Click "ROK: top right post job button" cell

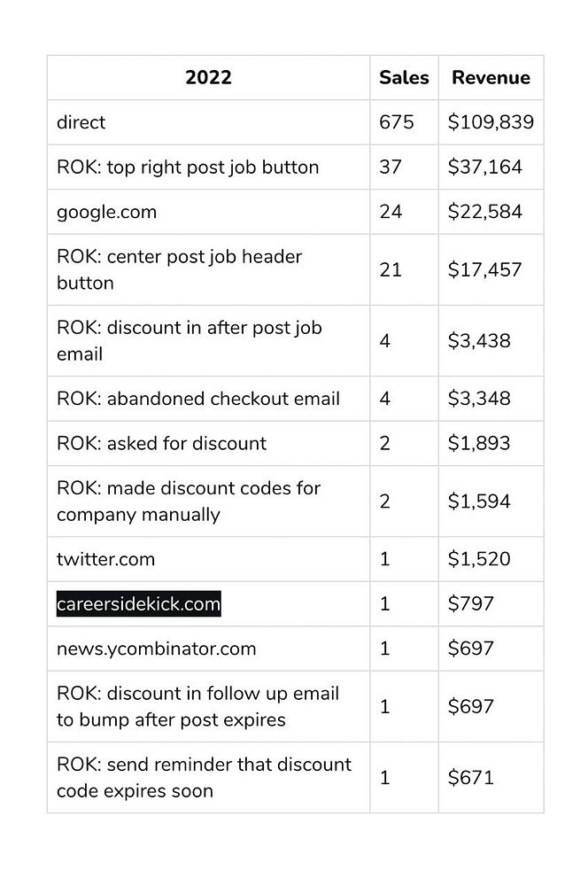click(x=188, y=167)
